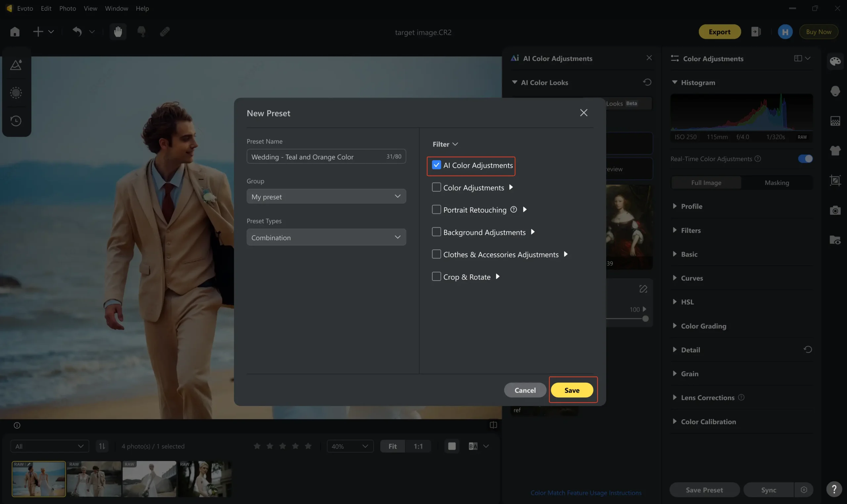Enable Portrait Retouching checkbox

436,209
